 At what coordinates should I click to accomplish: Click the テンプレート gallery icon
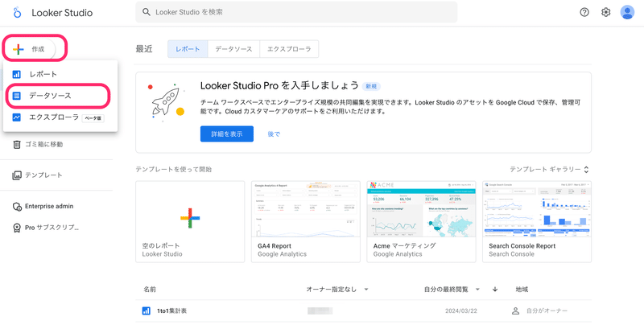coord(17,175)
